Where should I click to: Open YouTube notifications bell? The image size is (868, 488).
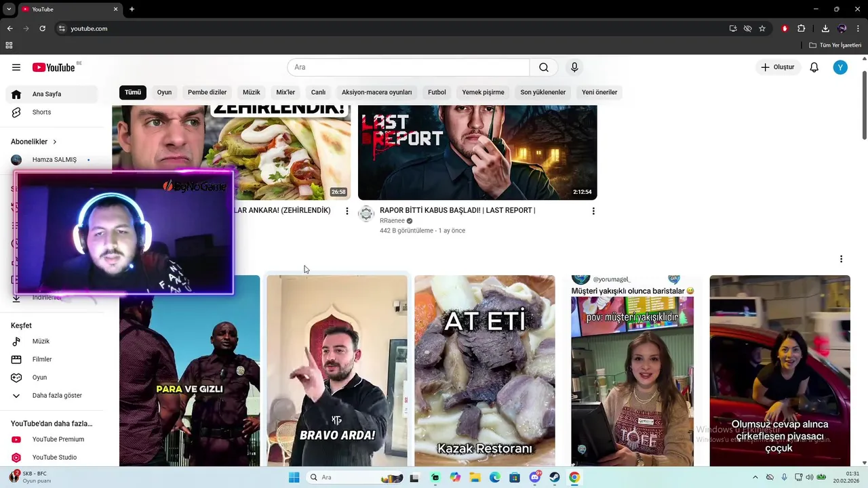click(814, 67)
